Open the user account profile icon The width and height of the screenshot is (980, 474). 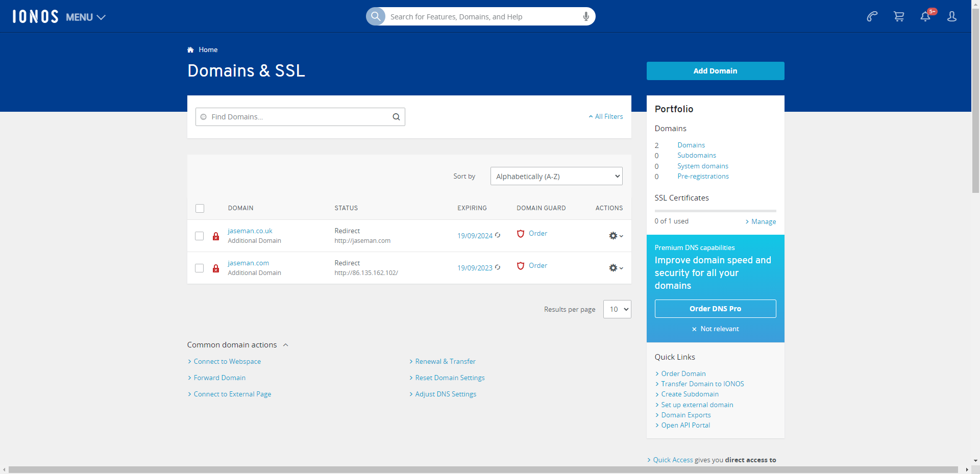click(952, 17)
